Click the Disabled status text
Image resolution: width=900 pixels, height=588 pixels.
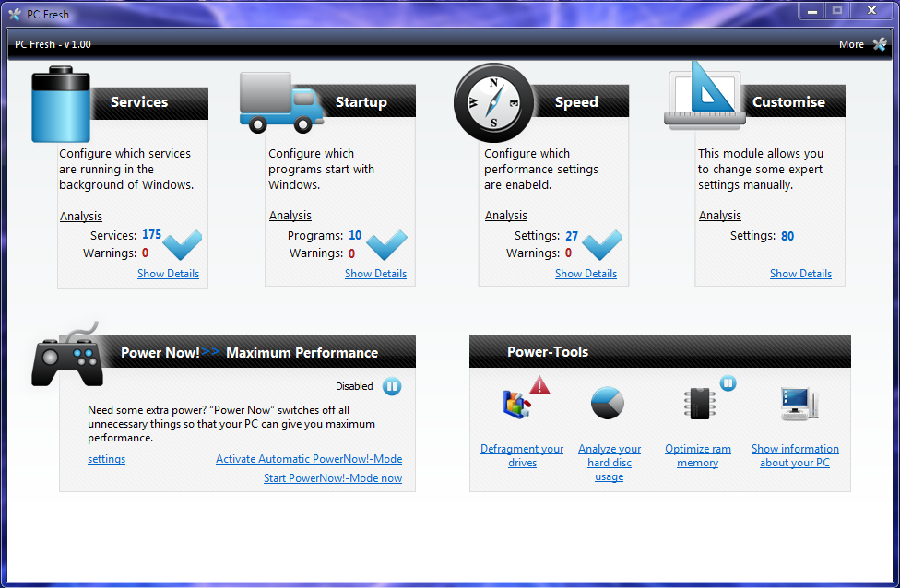[x=354, y=386]
